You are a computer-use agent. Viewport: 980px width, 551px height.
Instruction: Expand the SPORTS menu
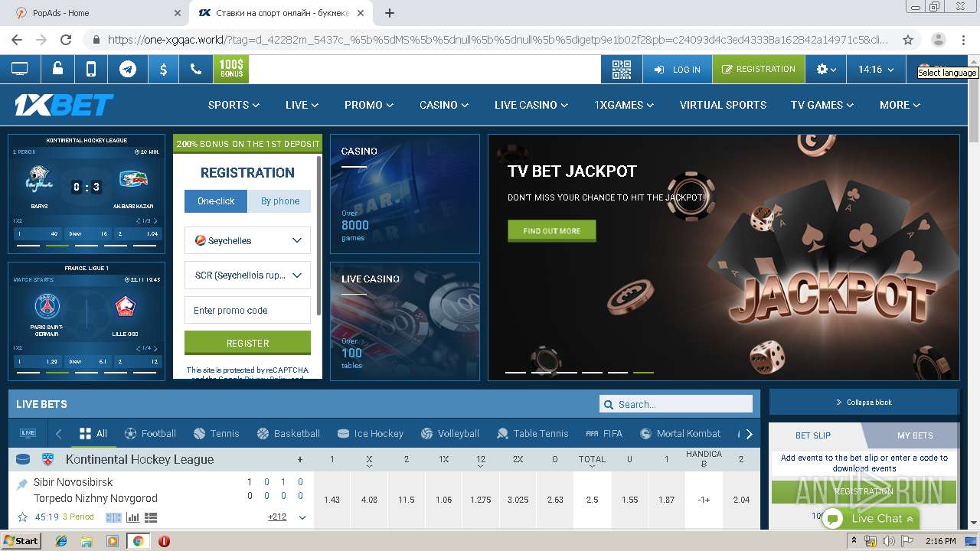pos(234,105)
